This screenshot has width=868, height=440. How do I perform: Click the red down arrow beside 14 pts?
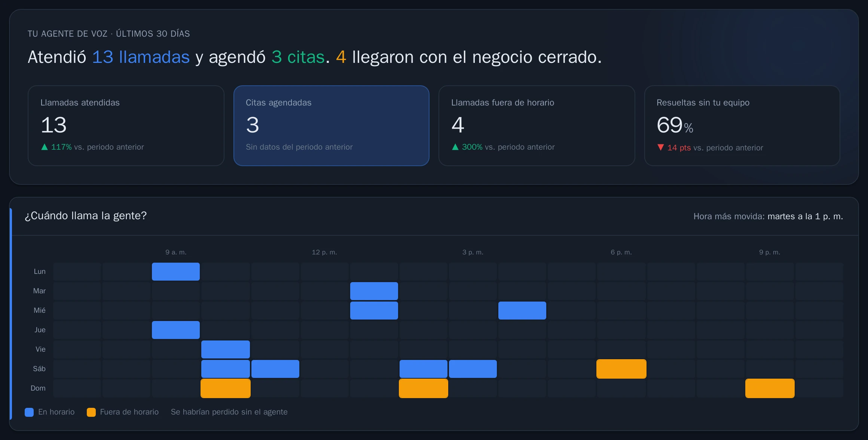(x=661, y=147)
